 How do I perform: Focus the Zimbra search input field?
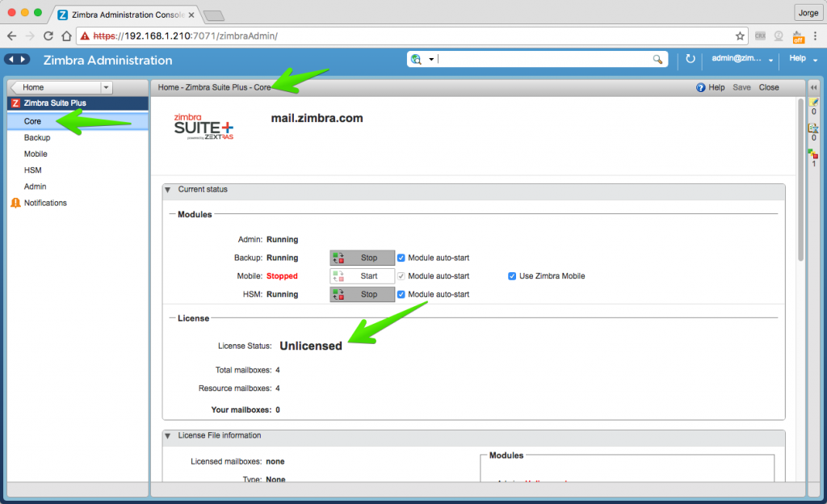pos(544,59)
